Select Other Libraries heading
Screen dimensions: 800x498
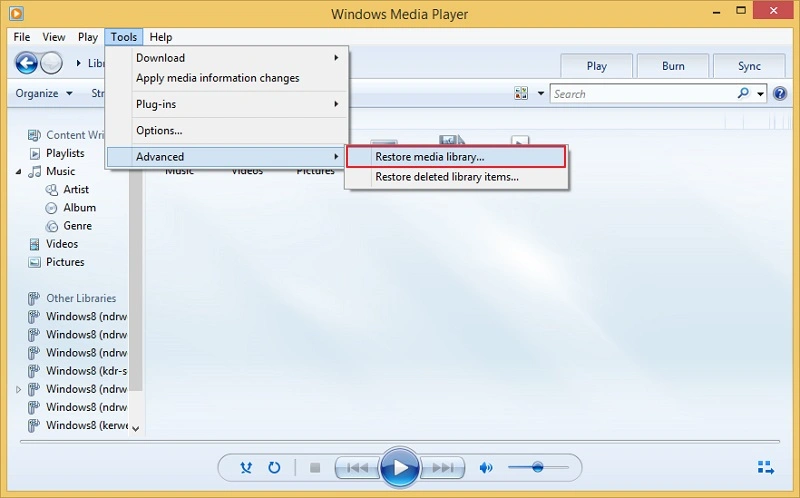(x=81, y=298)
